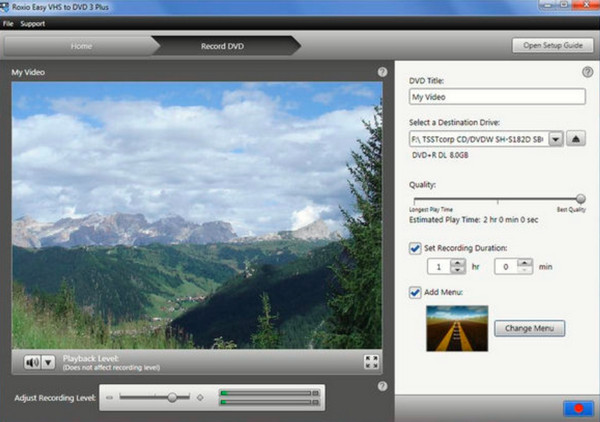
Task: Select the Record DVD tab
Action: pos(226,46)
